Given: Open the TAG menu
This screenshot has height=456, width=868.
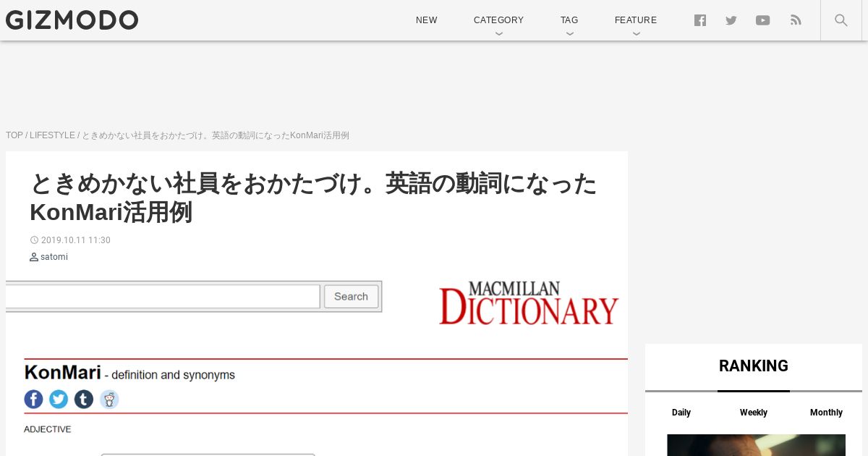Looking at the screenshot, I should coord(569,20).
